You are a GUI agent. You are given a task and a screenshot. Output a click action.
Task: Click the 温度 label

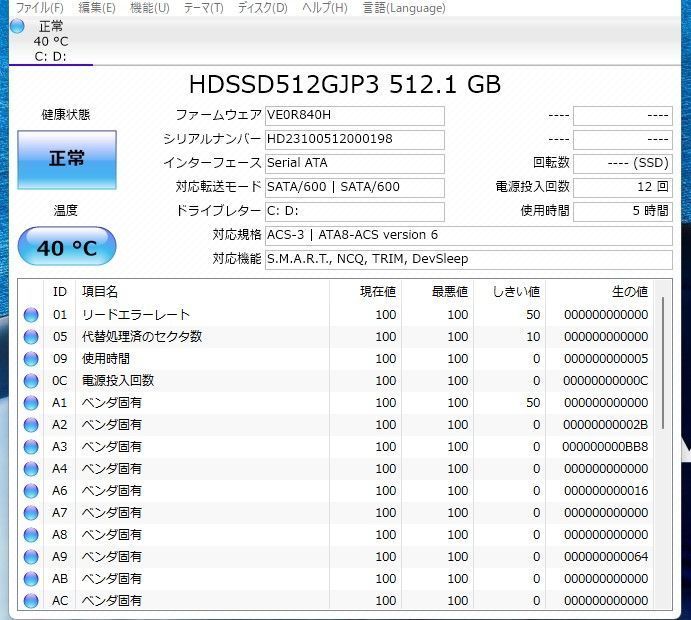click(66, 211)
